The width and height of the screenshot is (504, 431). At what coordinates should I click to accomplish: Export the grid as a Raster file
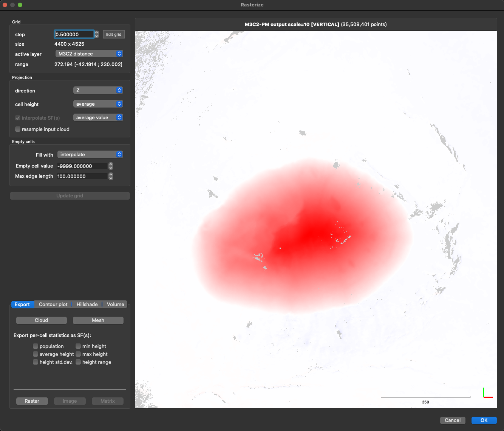tap(32, 401)
